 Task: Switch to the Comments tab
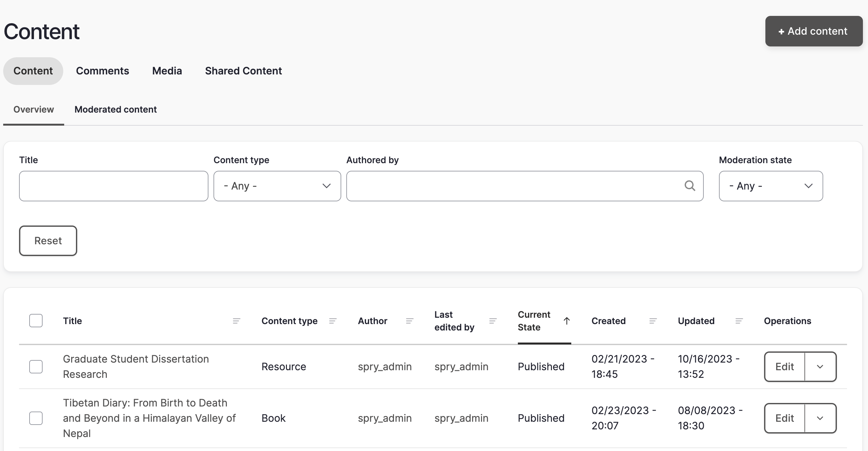point(102,71)
